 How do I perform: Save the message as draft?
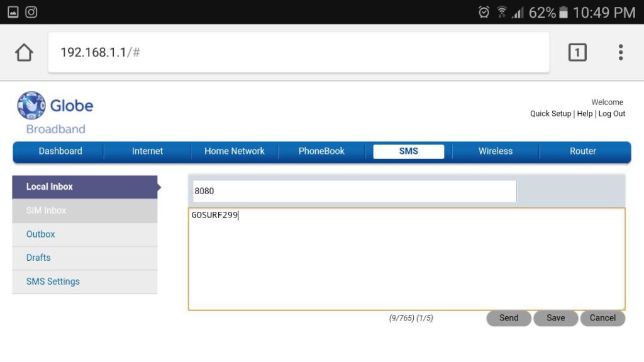555,318
